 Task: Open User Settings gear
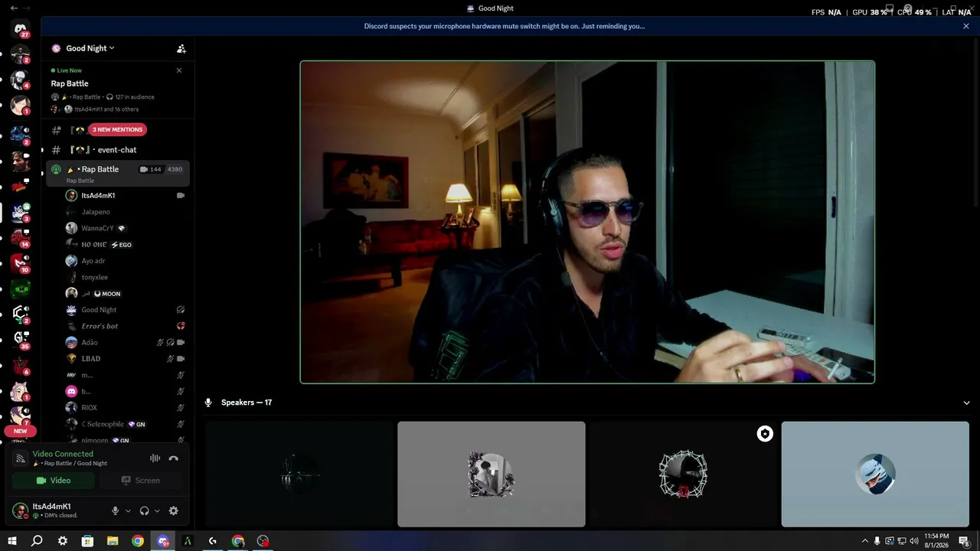click(x=174, y=511)
